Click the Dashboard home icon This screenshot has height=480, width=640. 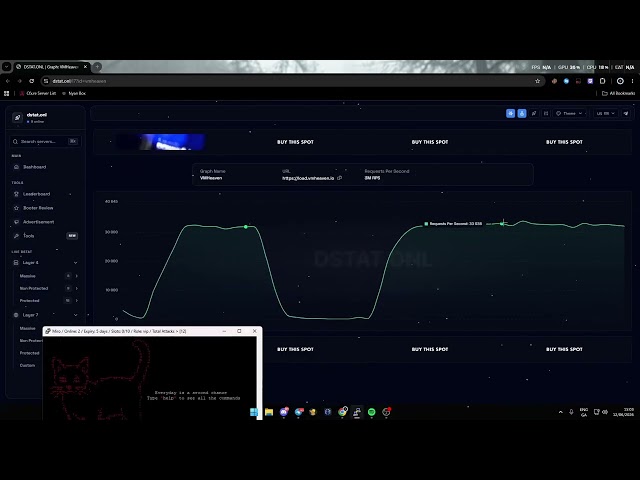point(16,167)
